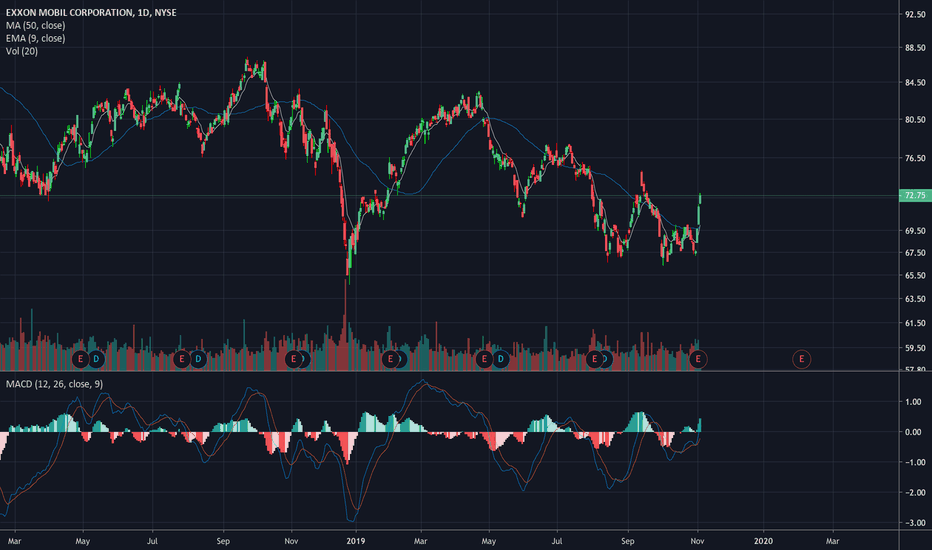Click the Exxon Mobil Corporation chart title
This screenshot has height=550, width=932.
point(91,12)
